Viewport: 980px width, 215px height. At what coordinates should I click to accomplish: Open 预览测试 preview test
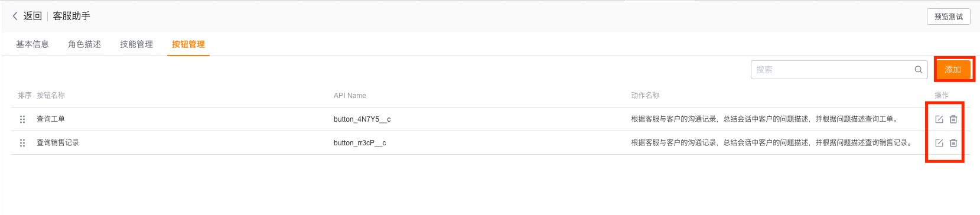pos(949,17)
